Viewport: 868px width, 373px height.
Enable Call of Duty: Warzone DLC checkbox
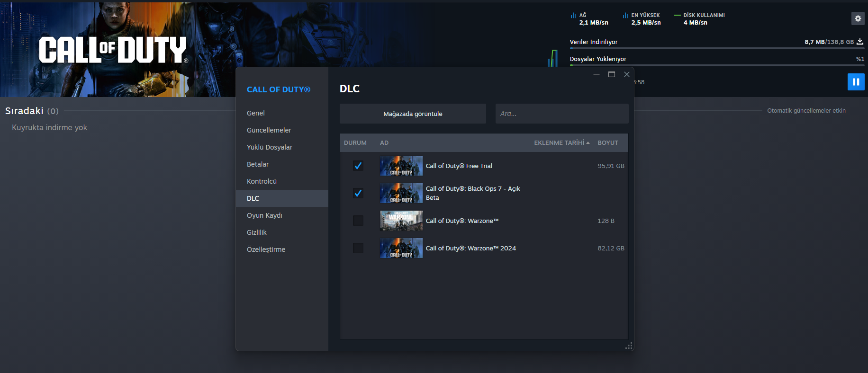[x=358, y=221]
